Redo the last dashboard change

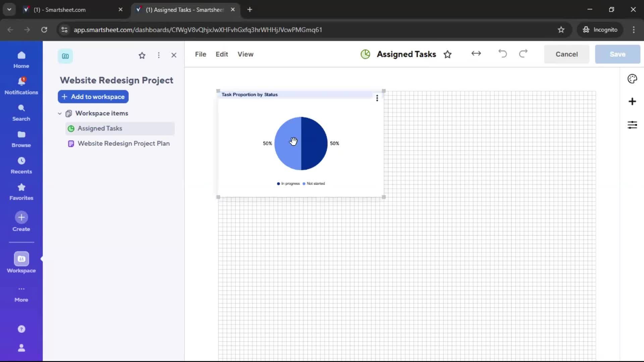pos(524,54)
